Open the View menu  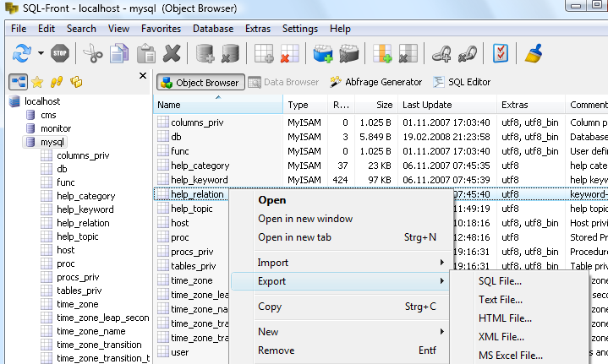pos(118,29)
